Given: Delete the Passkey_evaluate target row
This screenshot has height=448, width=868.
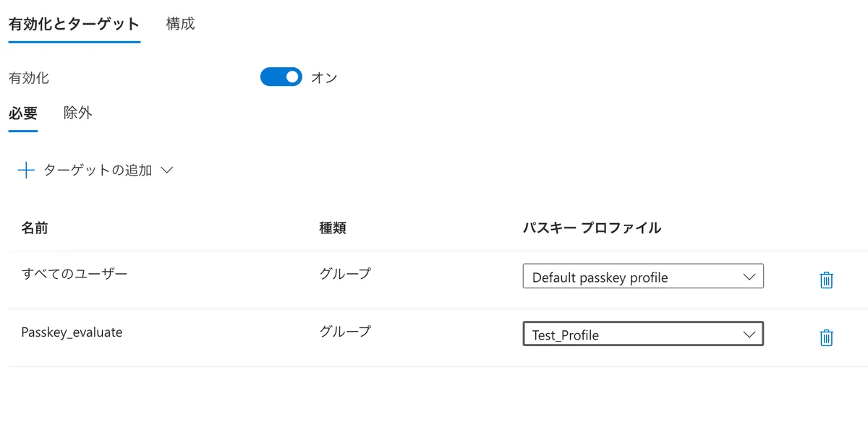Looking at the screenshot, I should coord(826,337).
